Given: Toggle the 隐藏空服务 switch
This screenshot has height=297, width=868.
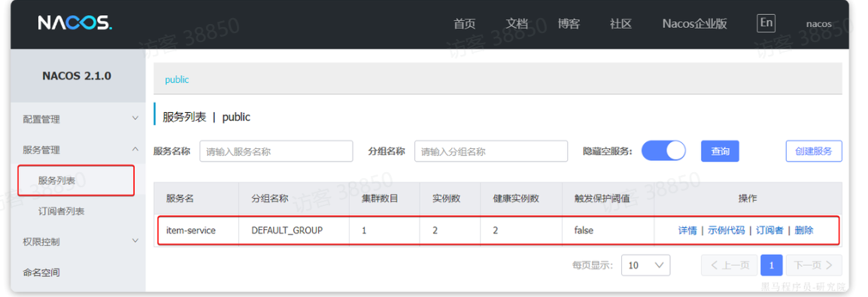Looking at the screenshot, I should coord(663,151).
